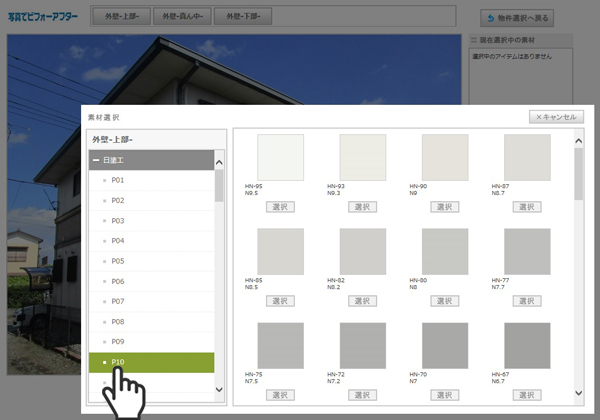
Task: Click the 外壁-上部- tab
Action: 122,17
